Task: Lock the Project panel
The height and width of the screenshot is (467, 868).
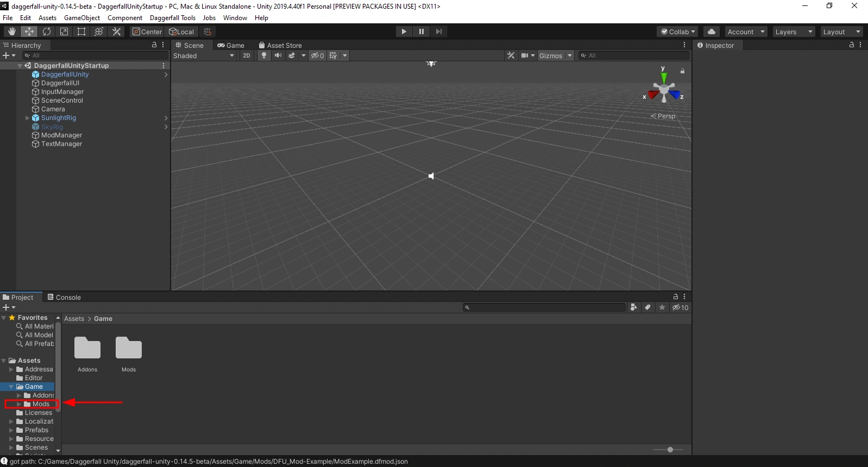Action: point(676,296)
